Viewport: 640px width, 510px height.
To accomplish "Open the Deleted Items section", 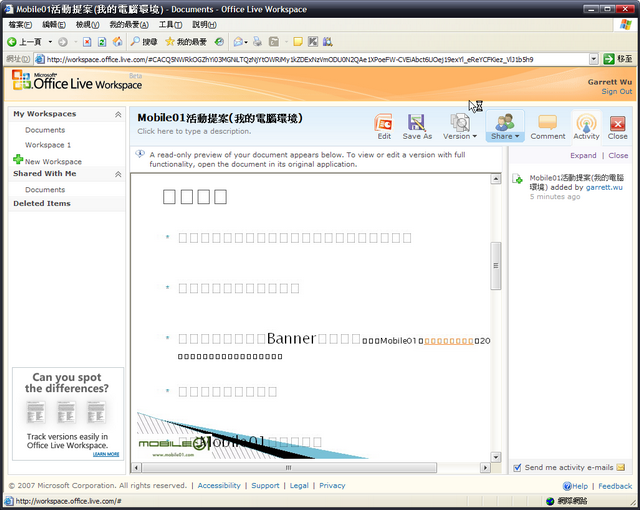I will tap(42, 203).
